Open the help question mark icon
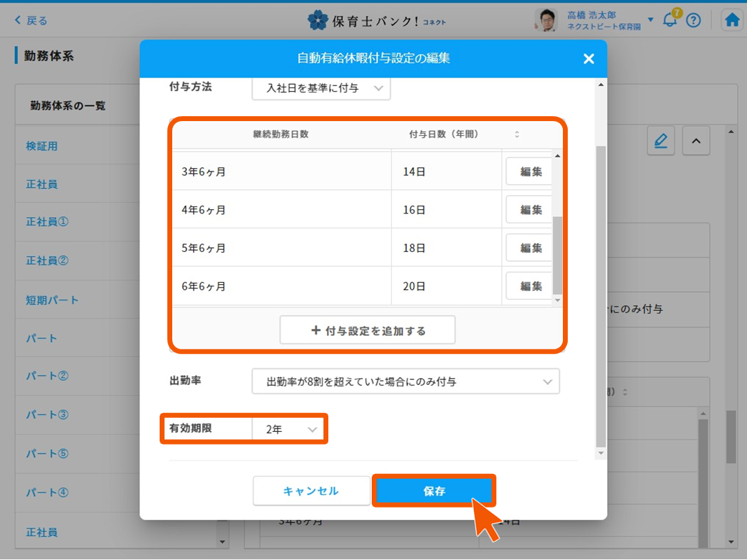Image resolution: width=747 pixels, height=560 pixels. (x=694, y=20)
